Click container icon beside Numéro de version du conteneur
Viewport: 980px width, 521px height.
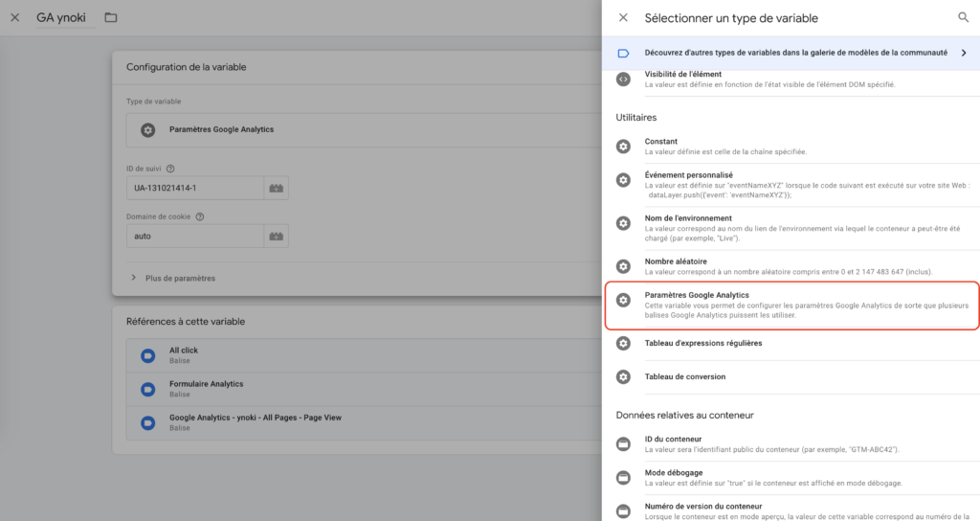[x=623, y=511]
